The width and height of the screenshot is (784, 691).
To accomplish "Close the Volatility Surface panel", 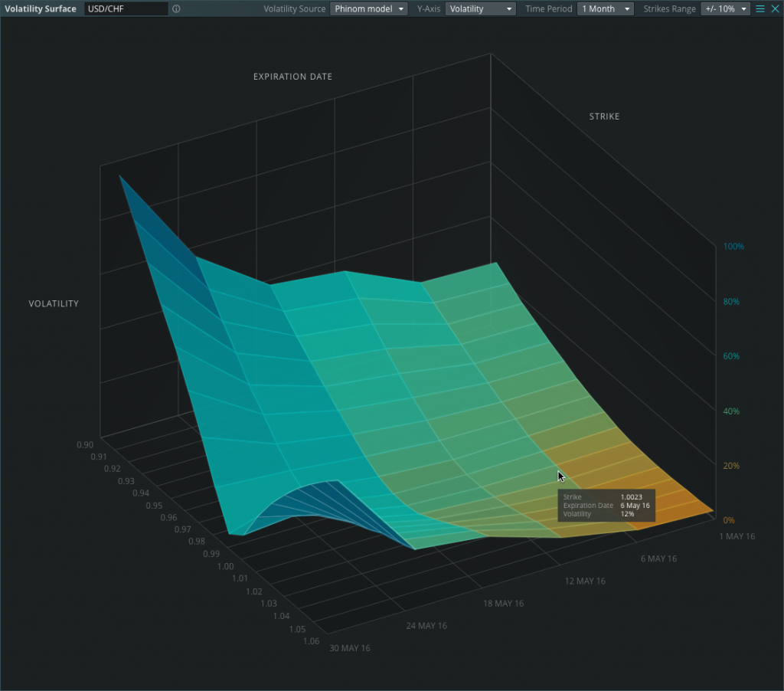I will [x=776, y=8].
